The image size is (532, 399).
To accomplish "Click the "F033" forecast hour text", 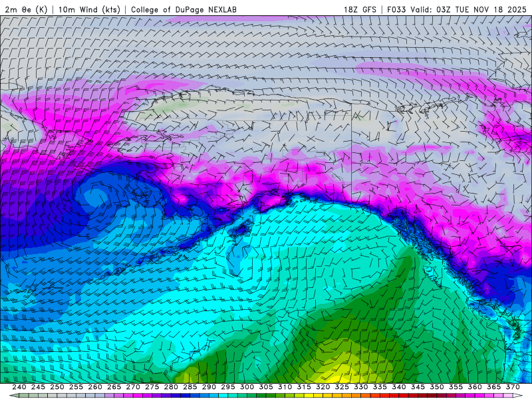I will 396,9.
